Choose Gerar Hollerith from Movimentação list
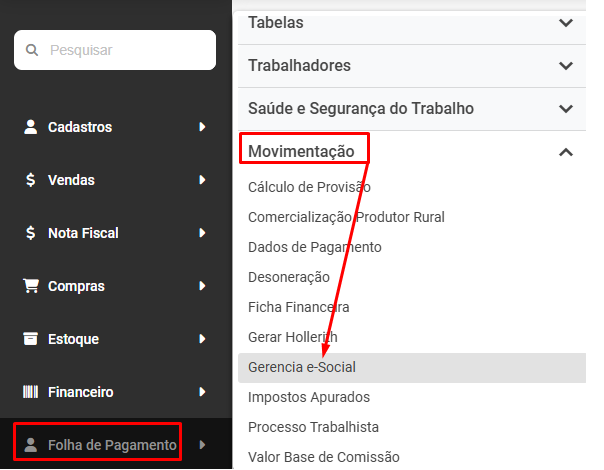 click(x=292, y=337)
